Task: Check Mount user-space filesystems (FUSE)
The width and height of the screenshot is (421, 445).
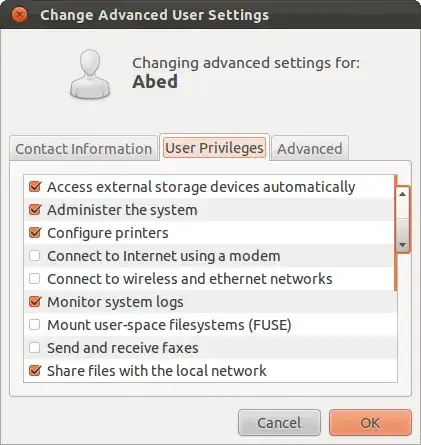Action: click(x=35, y=325)
